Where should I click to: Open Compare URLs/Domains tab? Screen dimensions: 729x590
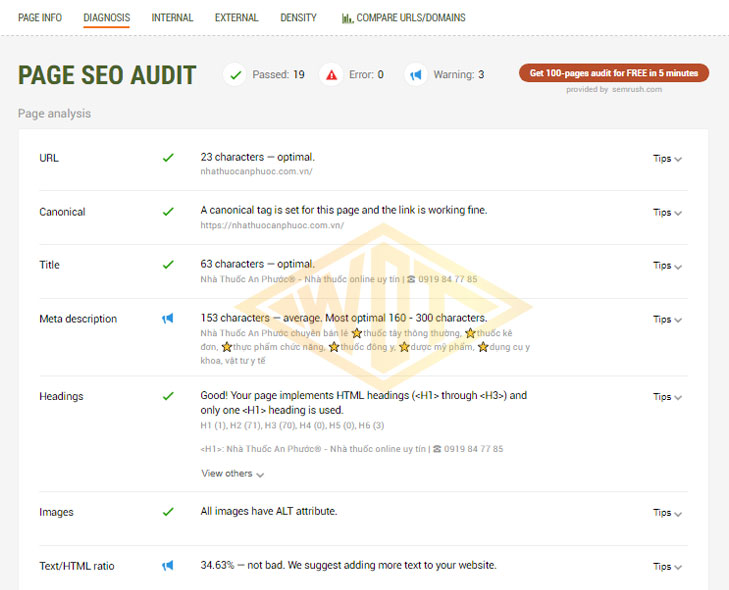click(404, 18)
